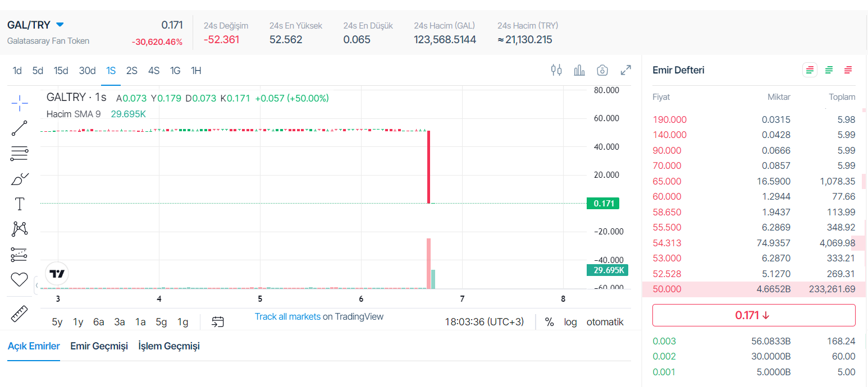The image size is (868, 387).
Task: Click the Fiyat column header
Action: coord(661,97)
